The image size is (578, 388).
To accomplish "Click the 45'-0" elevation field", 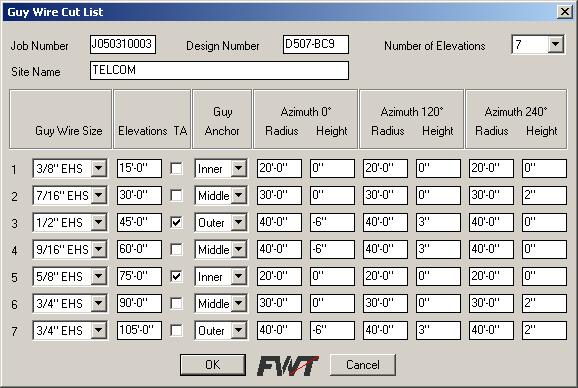I will click(x=139, y=222).
